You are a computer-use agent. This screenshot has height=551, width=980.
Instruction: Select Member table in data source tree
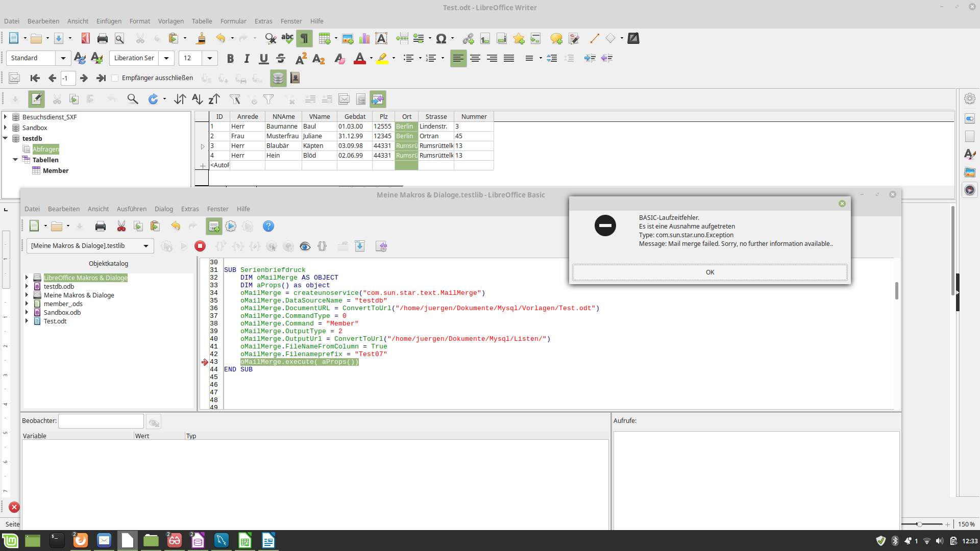[55, 170]
